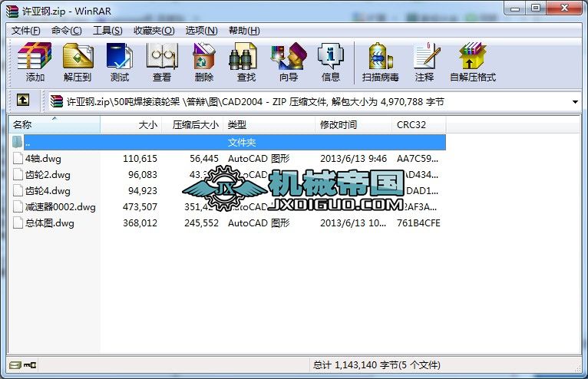588x379 pixels.
Task: Click the 解压到 (Extract To) icon
Action: 78,62
